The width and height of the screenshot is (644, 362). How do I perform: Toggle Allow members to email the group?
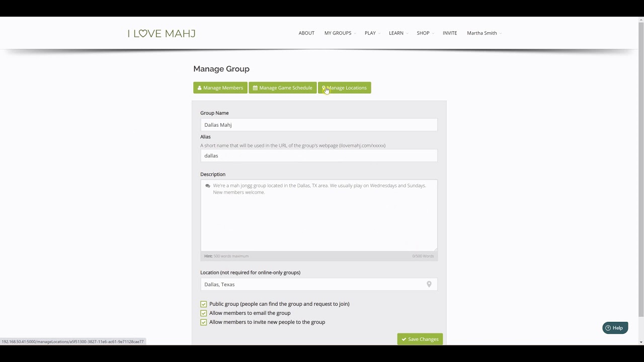pos(203,313)
